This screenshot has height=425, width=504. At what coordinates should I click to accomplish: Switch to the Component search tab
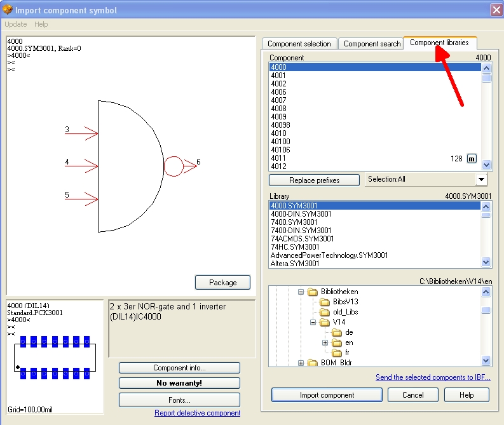pos(372,44)
